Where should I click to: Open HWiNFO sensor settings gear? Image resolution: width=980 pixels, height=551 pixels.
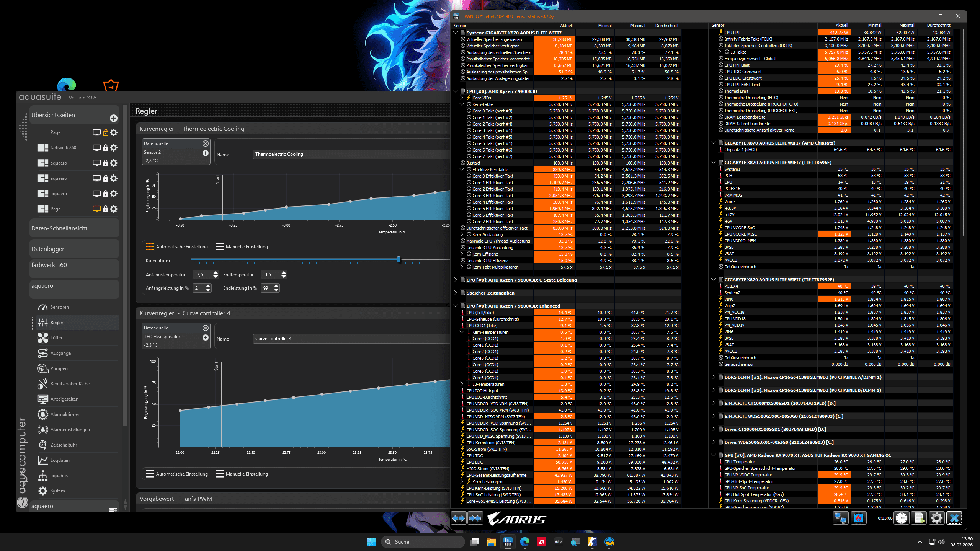(x=936, y=518)
